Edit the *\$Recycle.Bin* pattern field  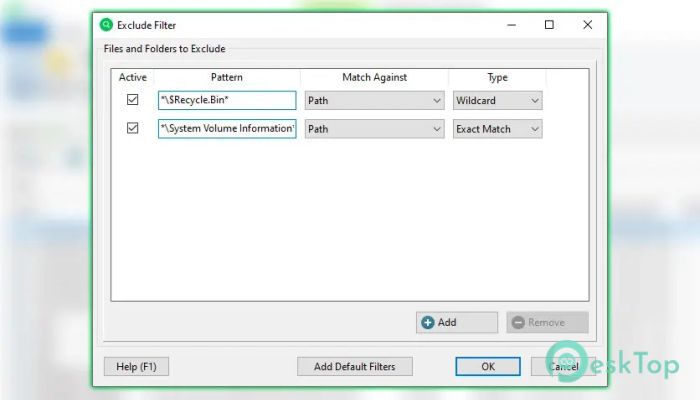(227, 100)
